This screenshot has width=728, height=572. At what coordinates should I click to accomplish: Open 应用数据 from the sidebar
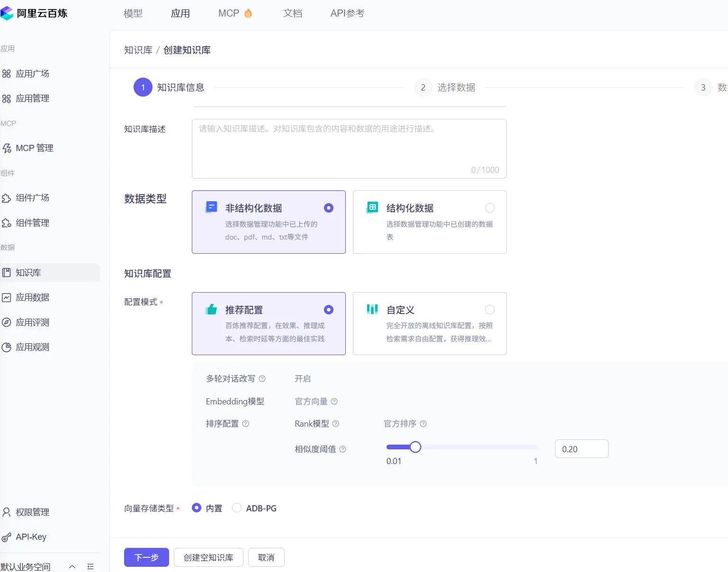(x=32, y=297)
